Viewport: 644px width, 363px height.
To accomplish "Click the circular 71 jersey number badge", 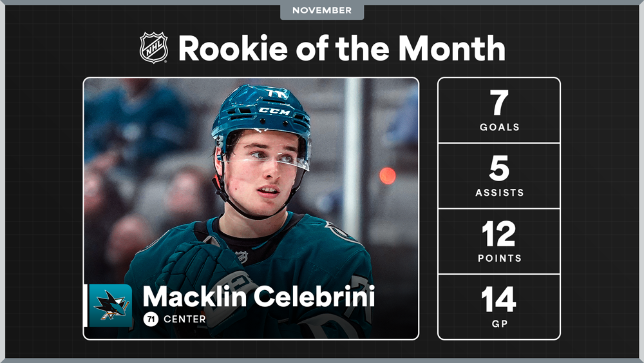I will tap(151, 319).
